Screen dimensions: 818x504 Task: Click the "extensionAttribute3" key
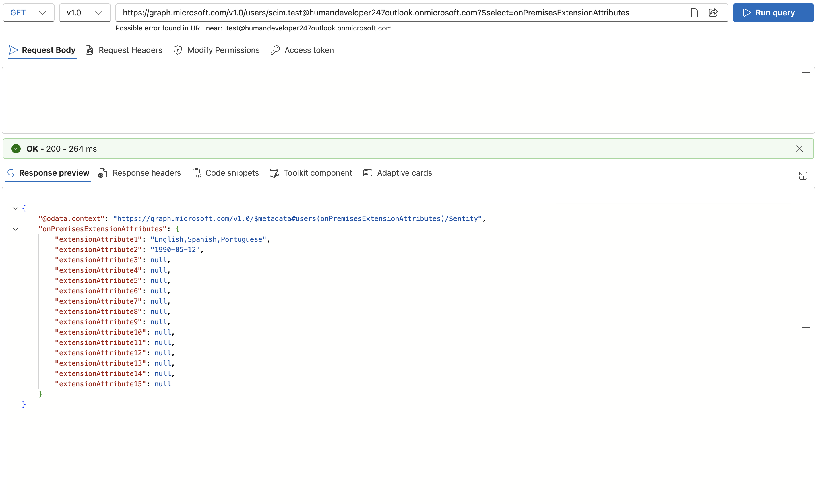coord(98,260)
